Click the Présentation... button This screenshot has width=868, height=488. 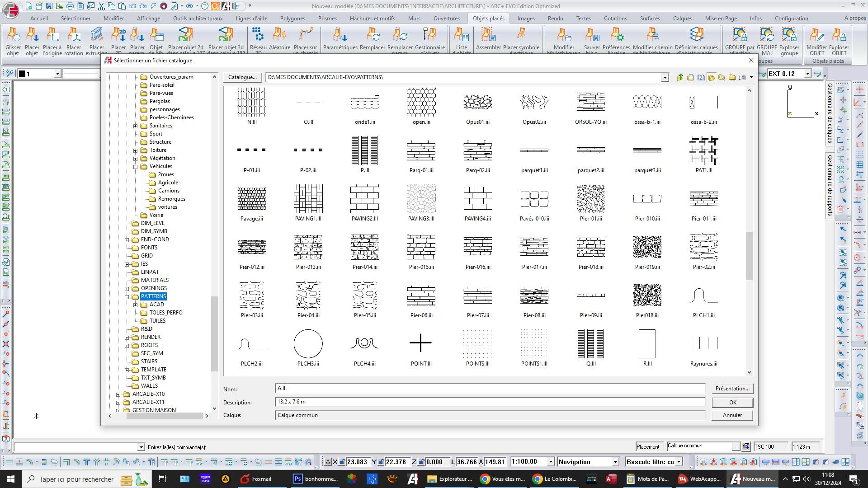point(732,389)
